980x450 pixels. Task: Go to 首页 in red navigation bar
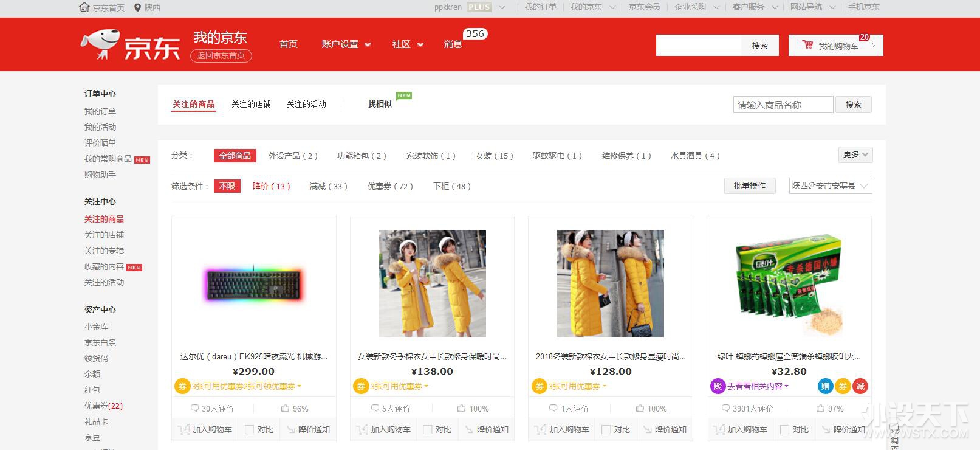click(x=289, y=44)
